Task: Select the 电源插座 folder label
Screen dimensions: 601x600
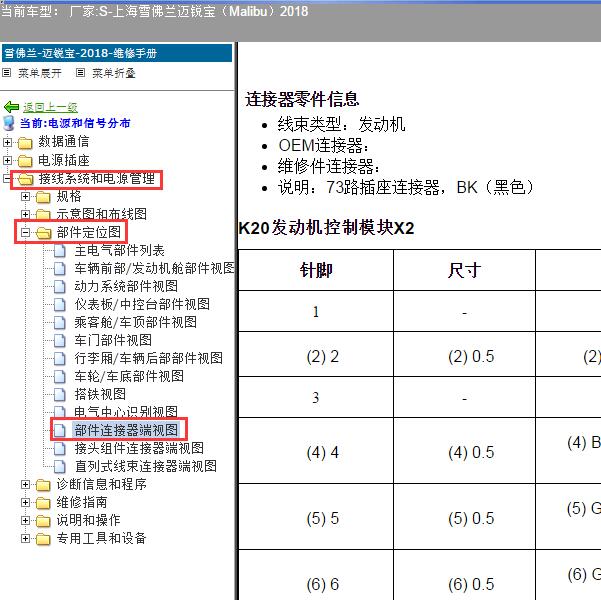Action: click(64, 160)
